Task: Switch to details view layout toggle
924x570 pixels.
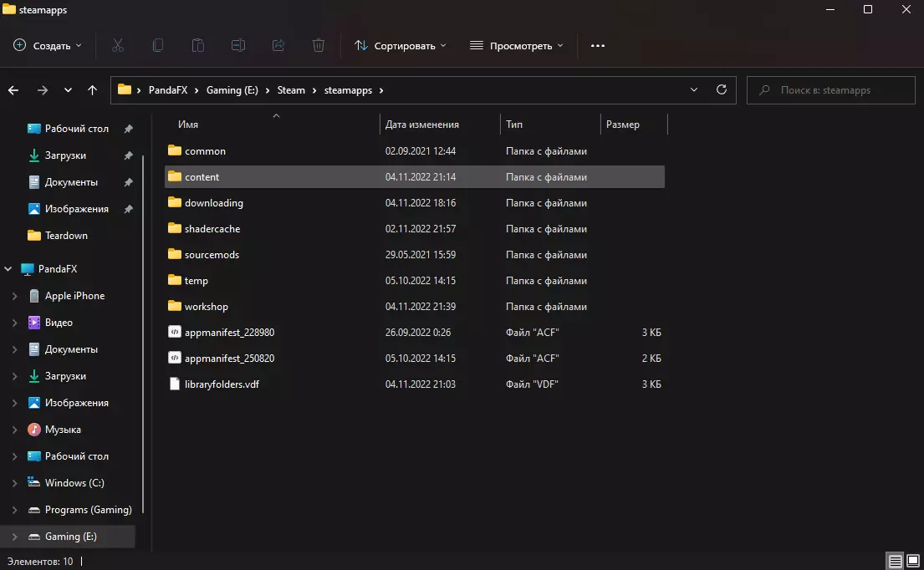Action: point(895,561)
